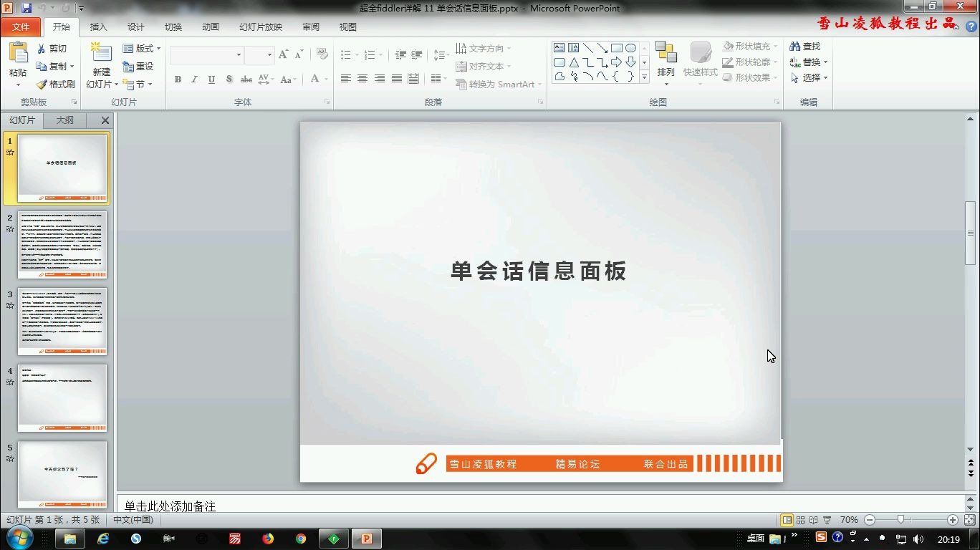This screenshot has width=980, height=550.
Task: Increase the list indent level
Action: coord(417,55)
